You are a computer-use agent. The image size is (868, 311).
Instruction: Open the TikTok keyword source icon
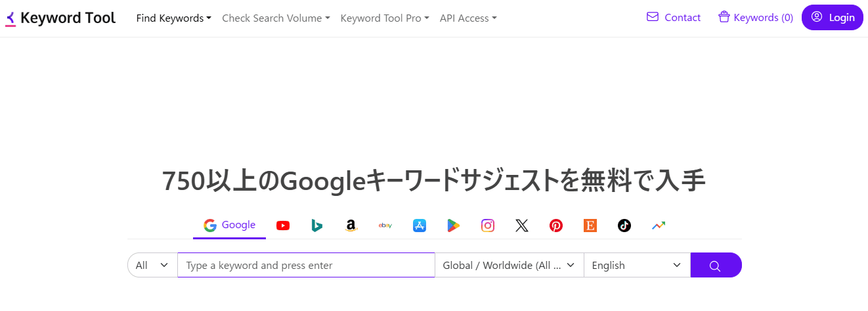coord(624,226)
